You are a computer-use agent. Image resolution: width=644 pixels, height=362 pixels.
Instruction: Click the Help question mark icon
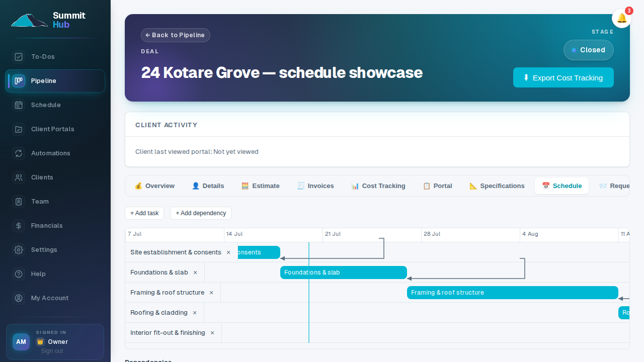point(19,274)
